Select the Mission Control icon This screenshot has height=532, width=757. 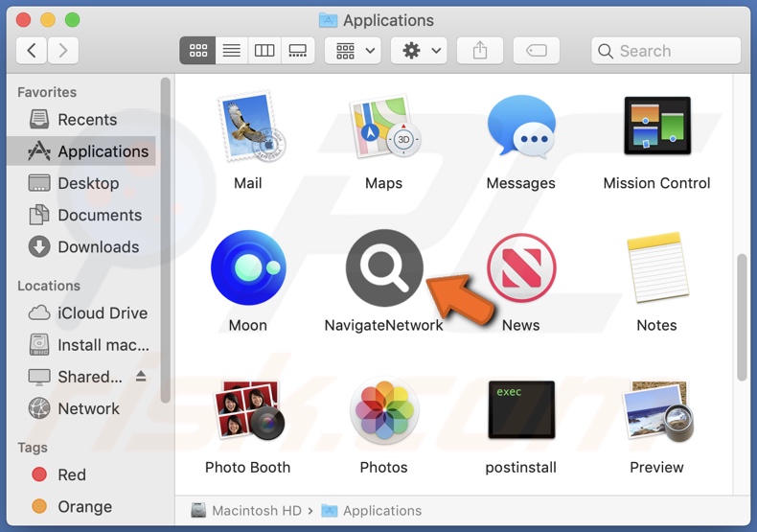[657, 125]
